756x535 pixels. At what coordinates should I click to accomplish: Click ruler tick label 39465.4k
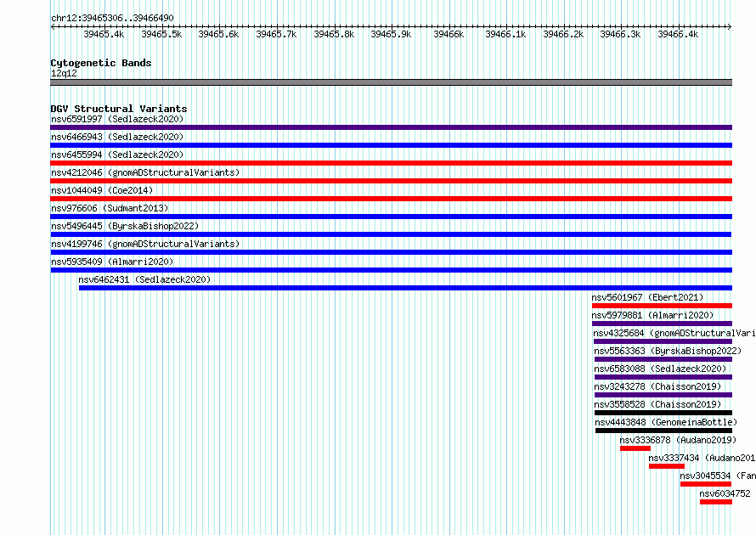coord(104,34)
